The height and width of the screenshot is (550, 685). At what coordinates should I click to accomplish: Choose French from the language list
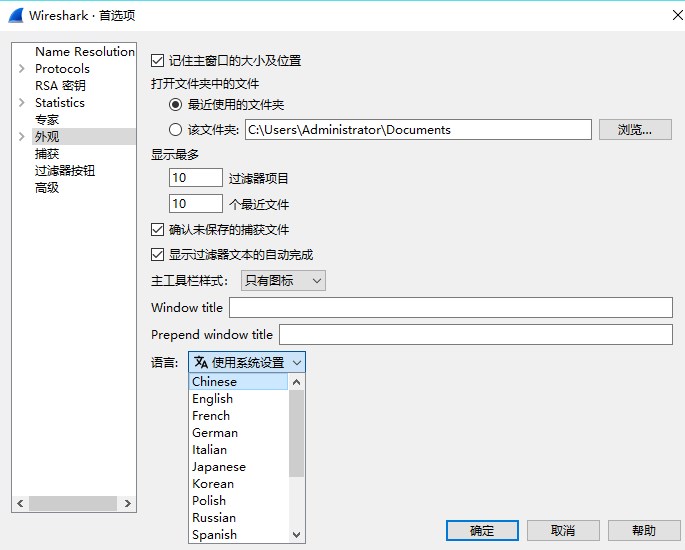[239, 415]
